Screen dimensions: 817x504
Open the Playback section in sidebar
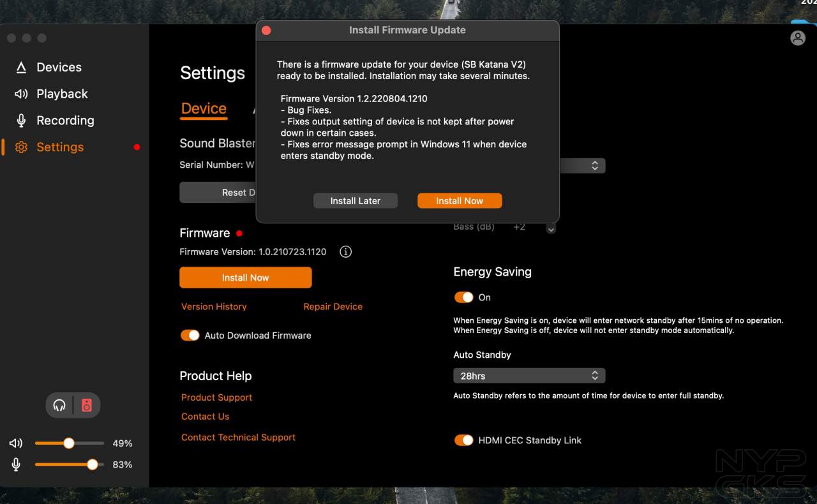62,94
